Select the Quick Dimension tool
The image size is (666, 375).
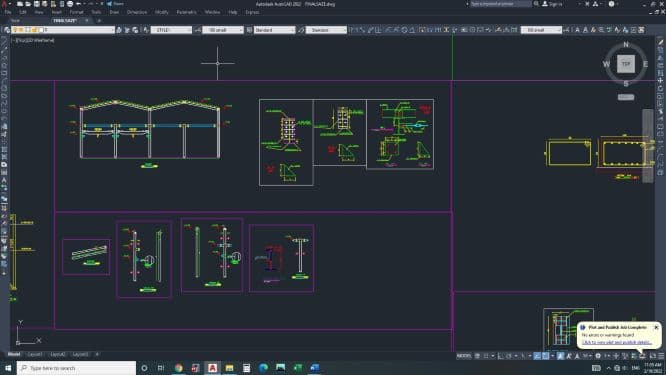tap(421, 30)
